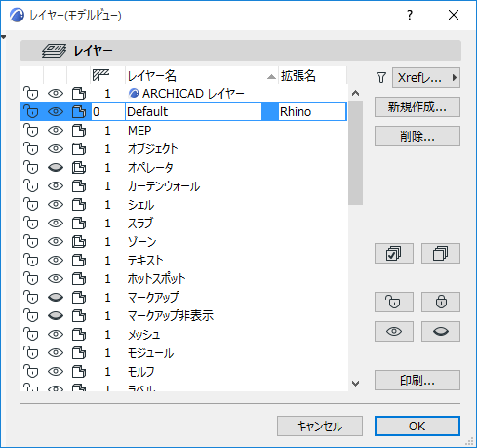The height and width of the screenshot is (448, 477).
Task: Toggle wireframe icon on ゾーン row
Action: pos(79,242)
